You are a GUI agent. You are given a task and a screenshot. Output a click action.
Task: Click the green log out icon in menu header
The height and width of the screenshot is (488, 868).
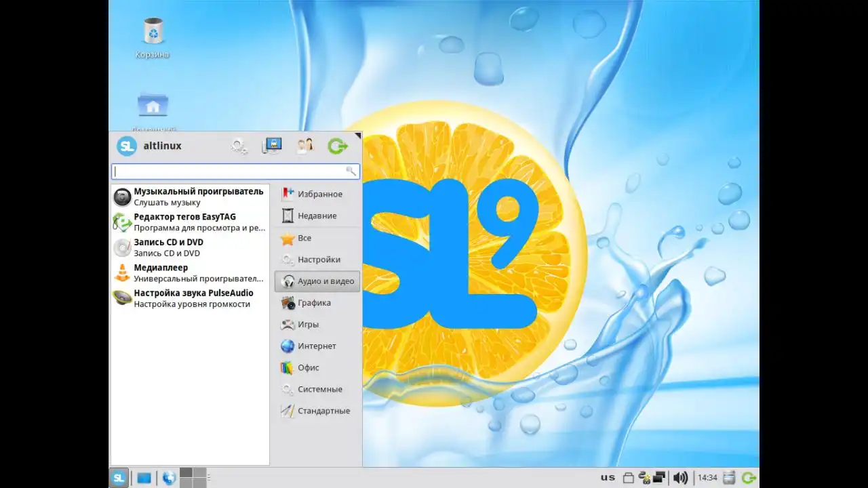click(x=338, y=146)
